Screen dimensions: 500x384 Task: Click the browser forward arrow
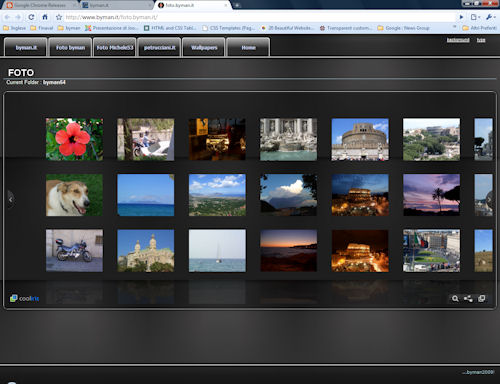pyautogui.click(x=18, y=17)
